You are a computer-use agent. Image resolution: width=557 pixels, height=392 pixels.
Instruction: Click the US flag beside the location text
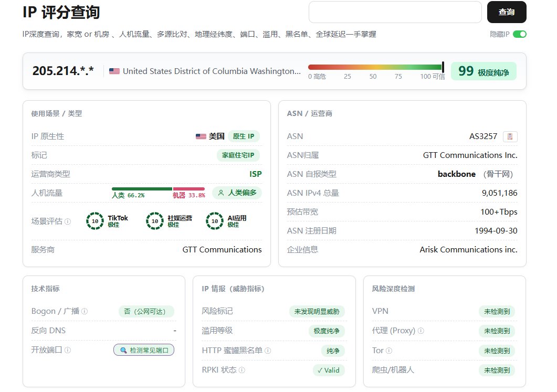pos(114,71)
